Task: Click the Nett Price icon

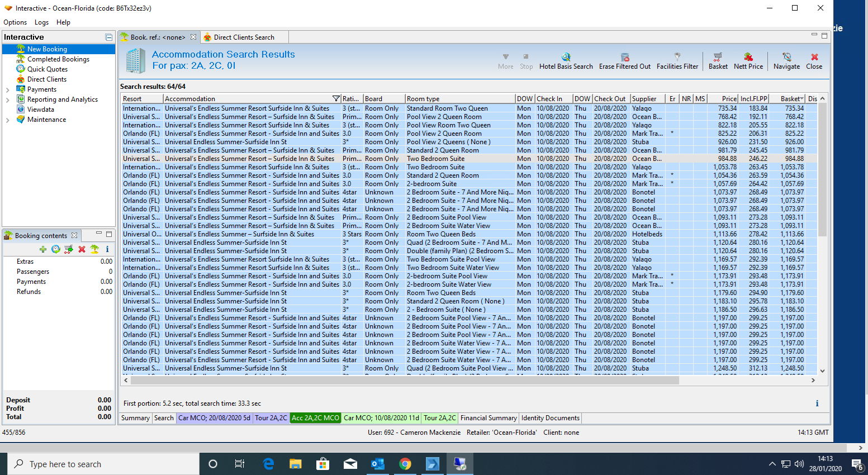Action: pos(748,57)
